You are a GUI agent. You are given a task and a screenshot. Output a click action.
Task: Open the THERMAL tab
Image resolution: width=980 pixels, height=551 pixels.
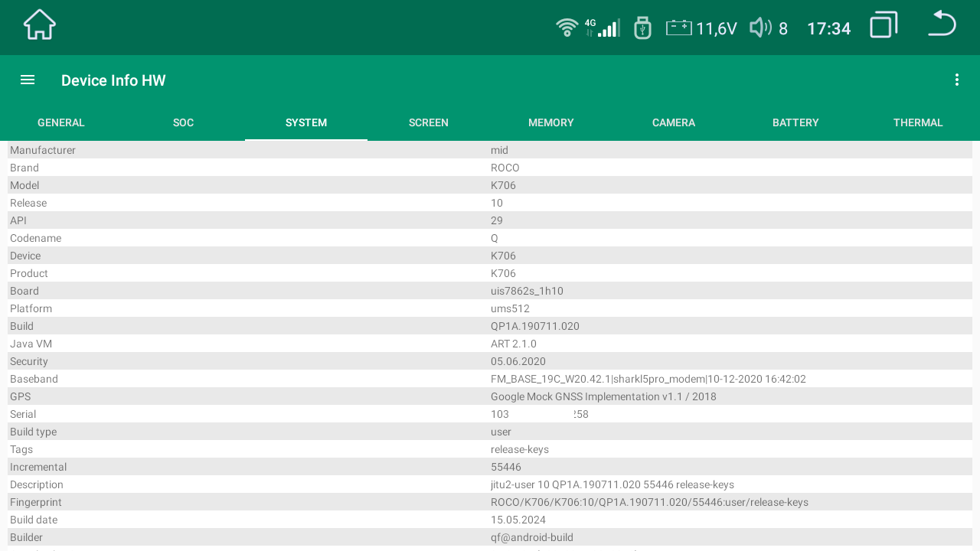click(x=919, y=122)
